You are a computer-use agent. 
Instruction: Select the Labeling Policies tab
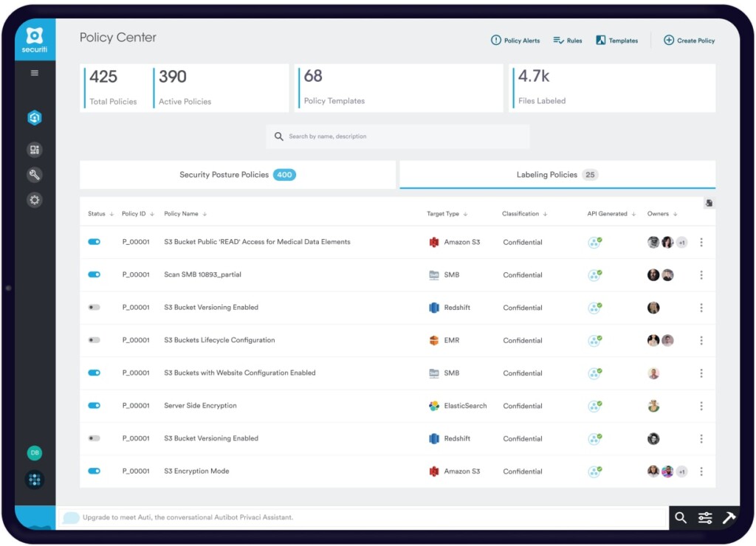coord(557,174)
